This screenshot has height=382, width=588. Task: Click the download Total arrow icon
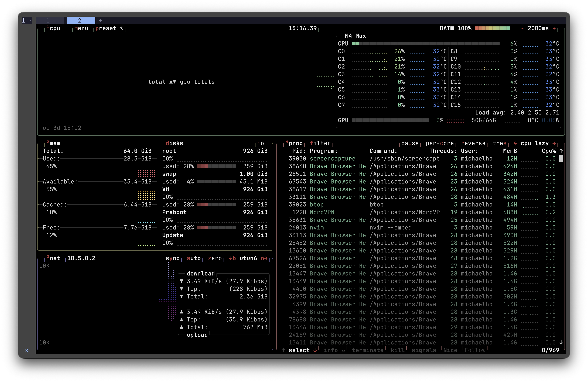(182, 297)
